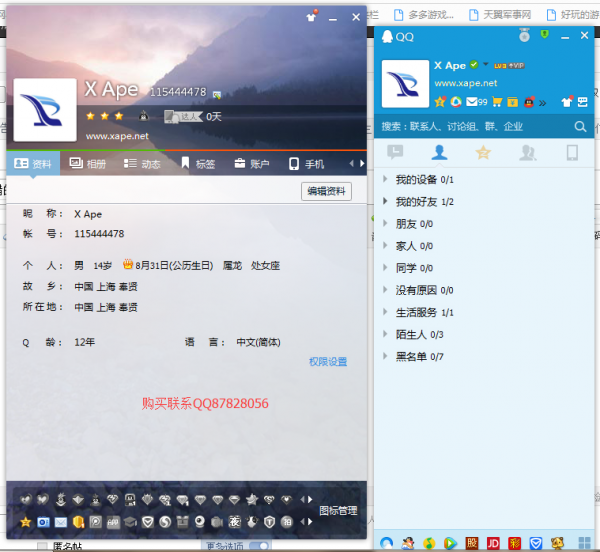Click the green shield icon in QQ title bar

[545, 34]
